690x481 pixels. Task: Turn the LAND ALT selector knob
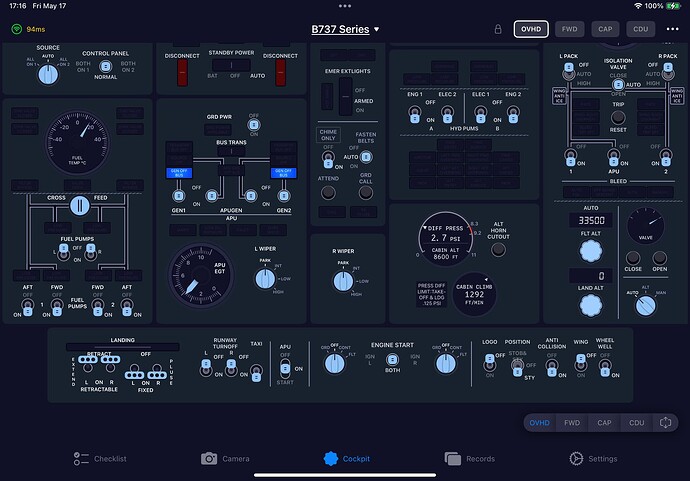tap(591, 305)
